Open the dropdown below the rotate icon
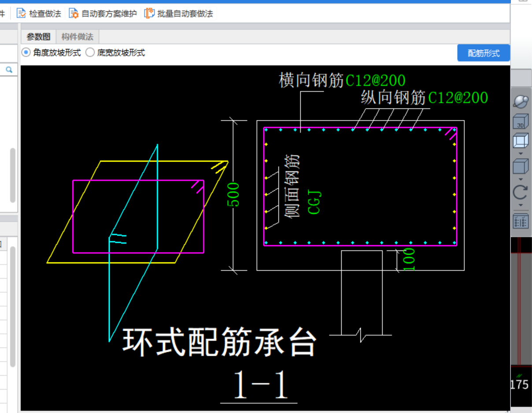The width and height of the screenshot is (532, 413). coord(521,205)
